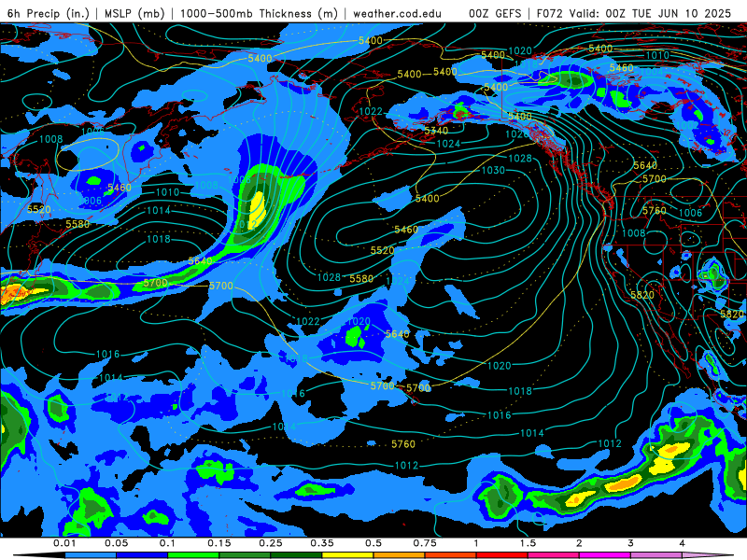The width and height of the screenshot is (747, 560).
Task: Click the '6h Precip (in.)' title text
Action: (49, 13)
